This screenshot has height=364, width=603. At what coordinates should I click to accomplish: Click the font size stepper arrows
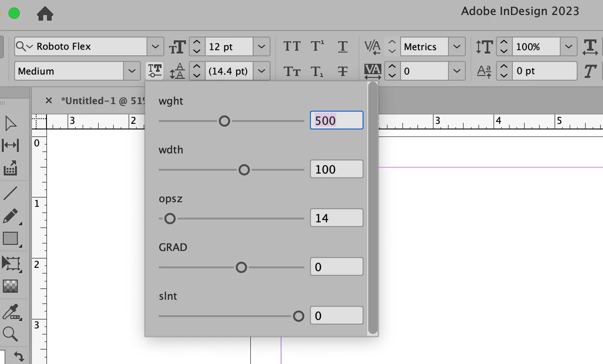click(x=197, y=46)
